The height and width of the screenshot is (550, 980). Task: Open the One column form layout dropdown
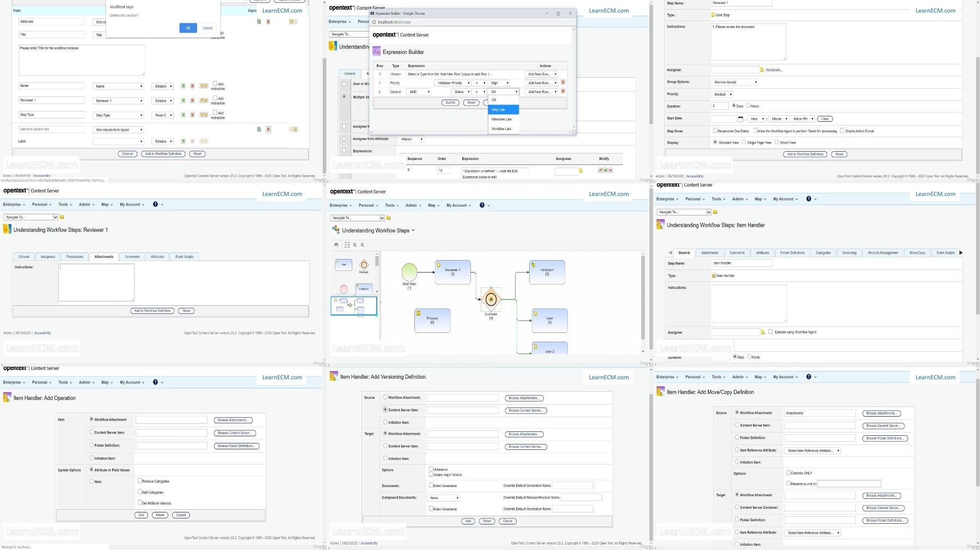tap(118, 129)
